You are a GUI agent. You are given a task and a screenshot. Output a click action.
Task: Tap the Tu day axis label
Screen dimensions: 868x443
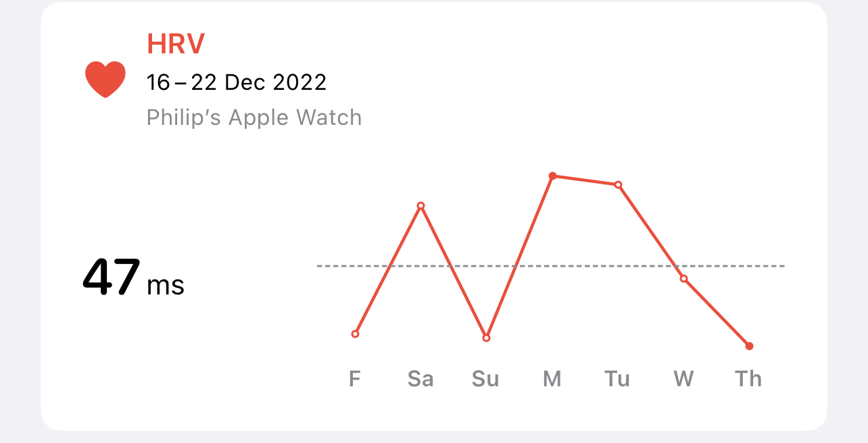tap(617, 379)
